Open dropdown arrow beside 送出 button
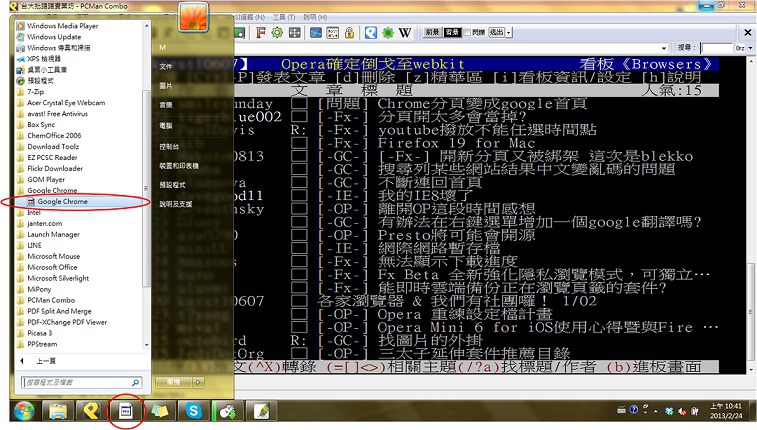Image resolution: width=757 pixels, height=430 pixels. [509, 33]
